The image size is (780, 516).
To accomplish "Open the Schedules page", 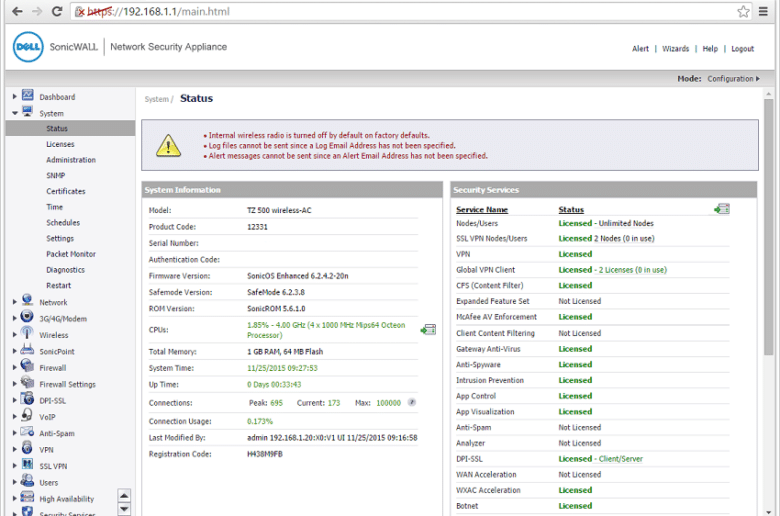I will (63, 222).
